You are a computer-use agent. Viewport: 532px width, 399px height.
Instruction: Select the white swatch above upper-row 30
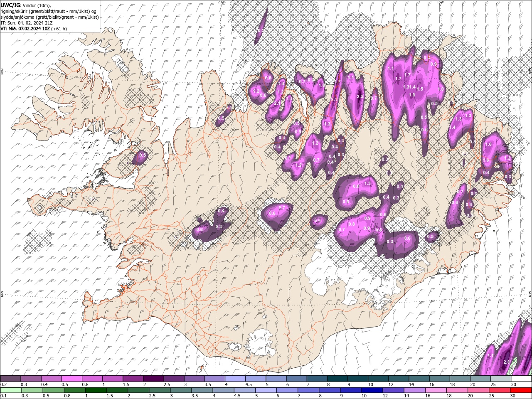(x=521, y=379)
